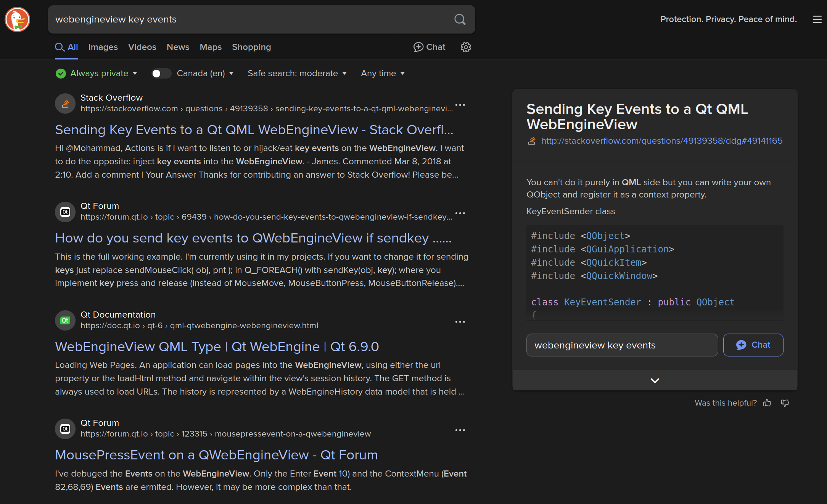Open more options for the 'How do you send key events' result

[460, 213]
